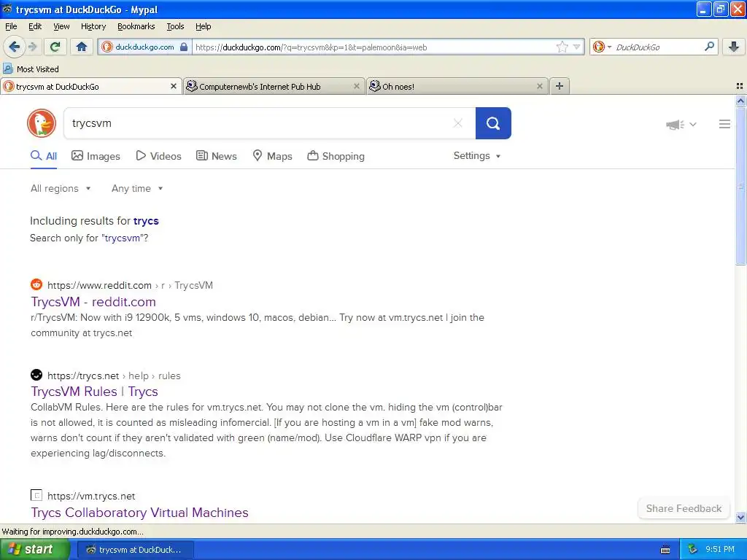Click the page scrollbar up arrow
This screenshot has width=747, height=560.
[740, 101]
